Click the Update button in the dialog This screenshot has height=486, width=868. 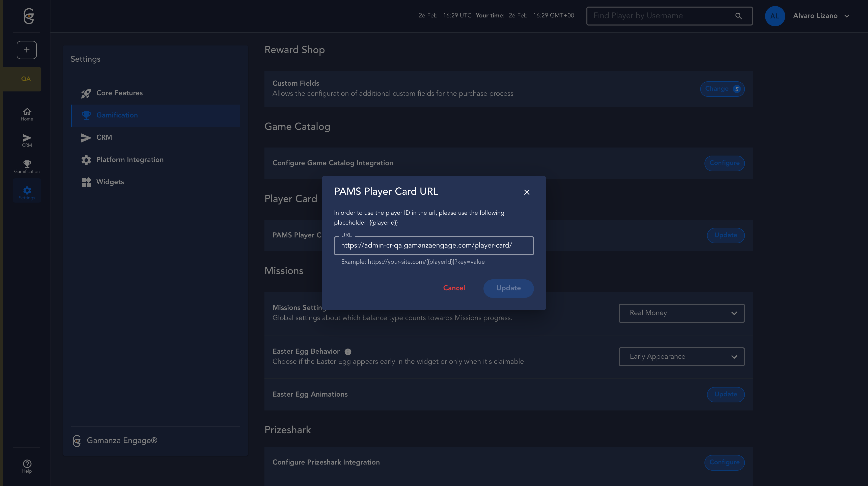tap(508, 288)
